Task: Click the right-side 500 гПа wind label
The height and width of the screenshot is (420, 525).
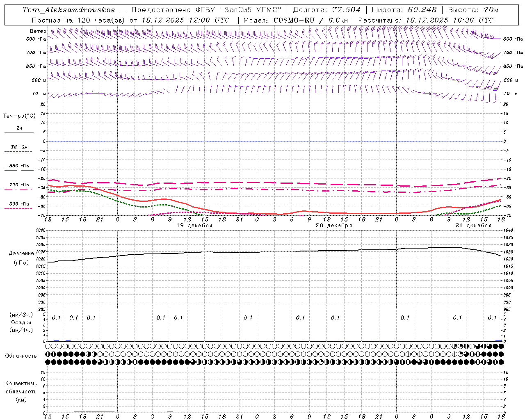Action: (x=513, y=39)
